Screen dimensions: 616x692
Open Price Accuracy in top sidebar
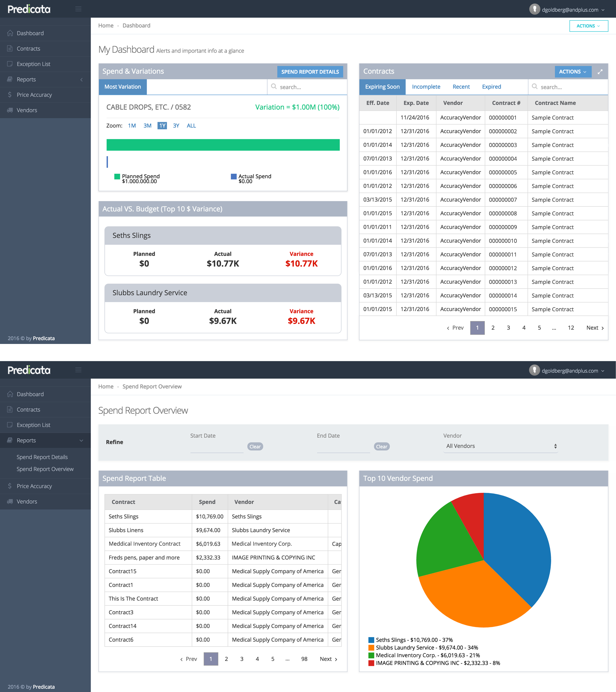coord(45,95)
